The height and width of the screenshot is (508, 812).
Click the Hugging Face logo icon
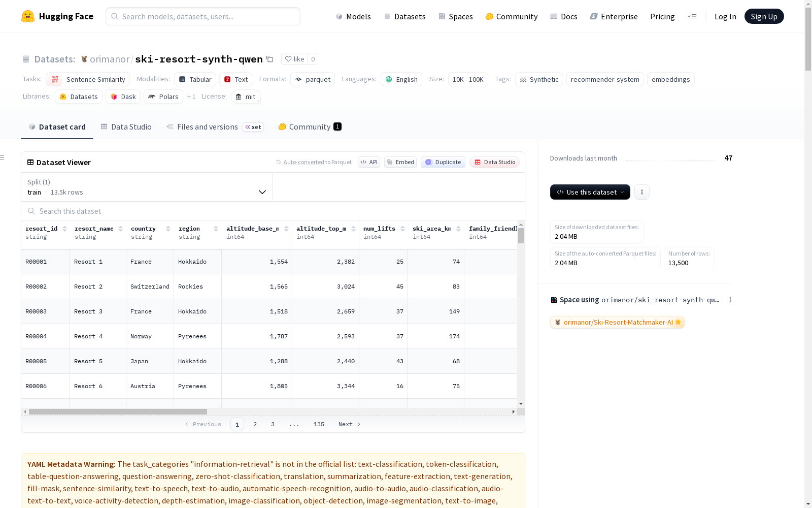click(x=28, y=16)
